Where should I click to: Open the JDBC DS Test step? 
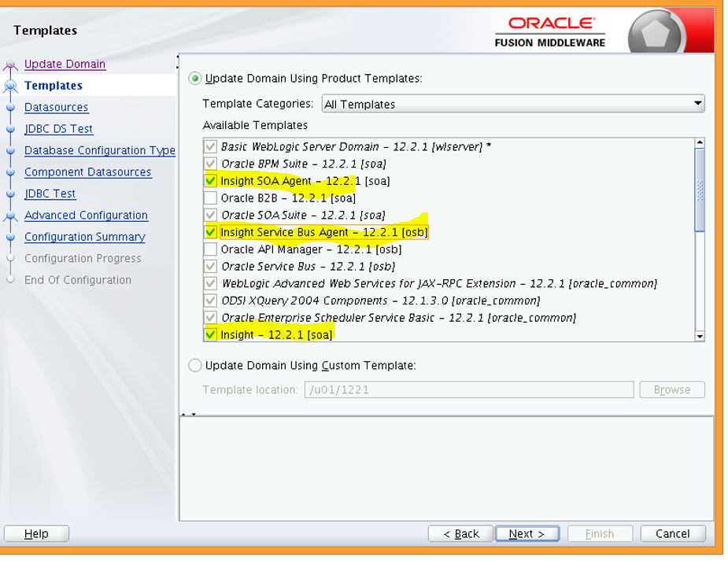point(58,129)
